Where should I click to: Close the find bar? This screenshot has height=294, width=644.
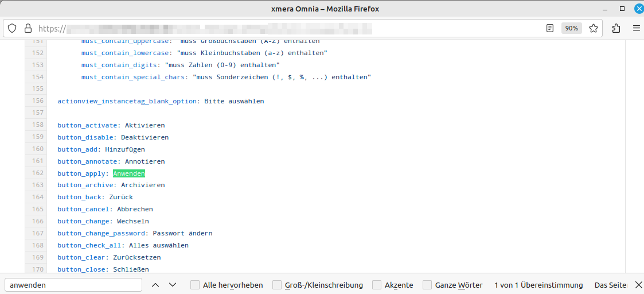639,285
